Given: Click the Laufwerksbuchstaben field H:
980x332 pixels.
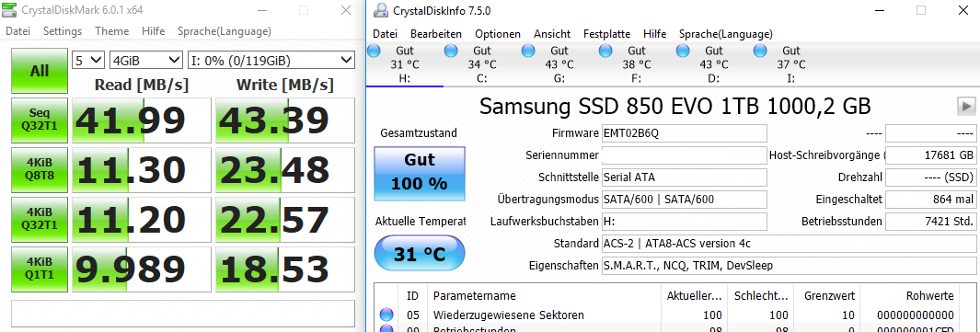Looking at the screenshot, I should click(x=684, y=221).
